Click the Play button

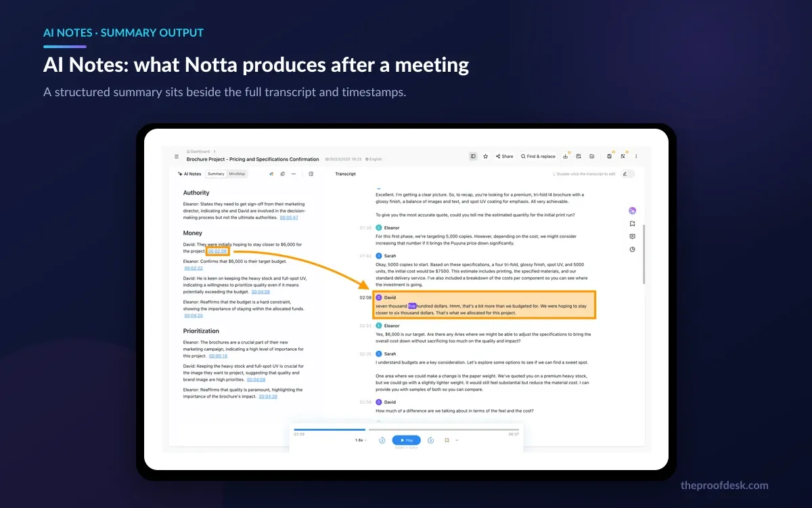pos(406,440)
